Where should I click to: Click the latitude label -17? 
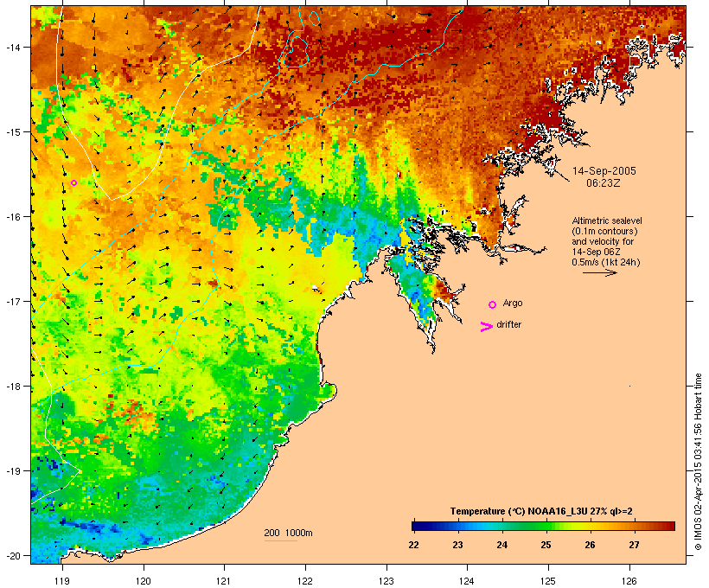[13, 301]
